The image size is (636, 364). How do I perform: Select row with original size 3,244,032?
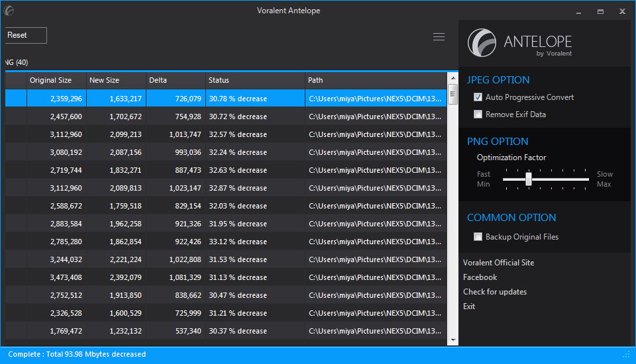[226, 259]
